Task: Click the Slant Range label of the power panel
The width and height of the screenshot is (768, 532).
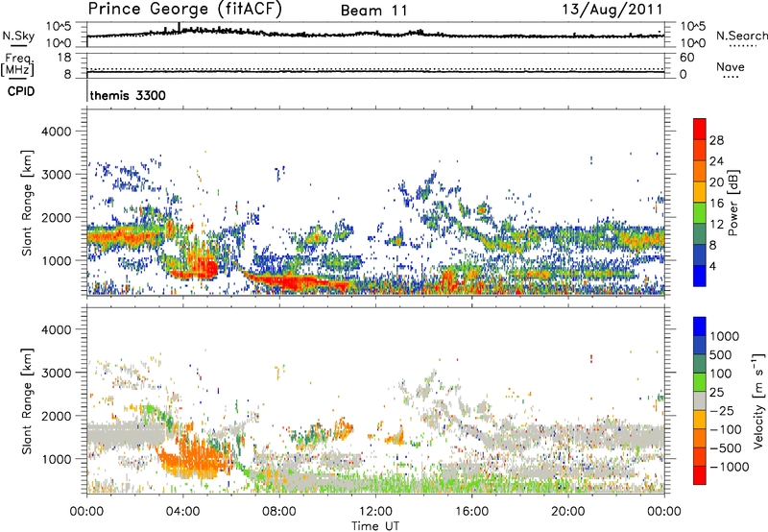Action: coord(27,204)
